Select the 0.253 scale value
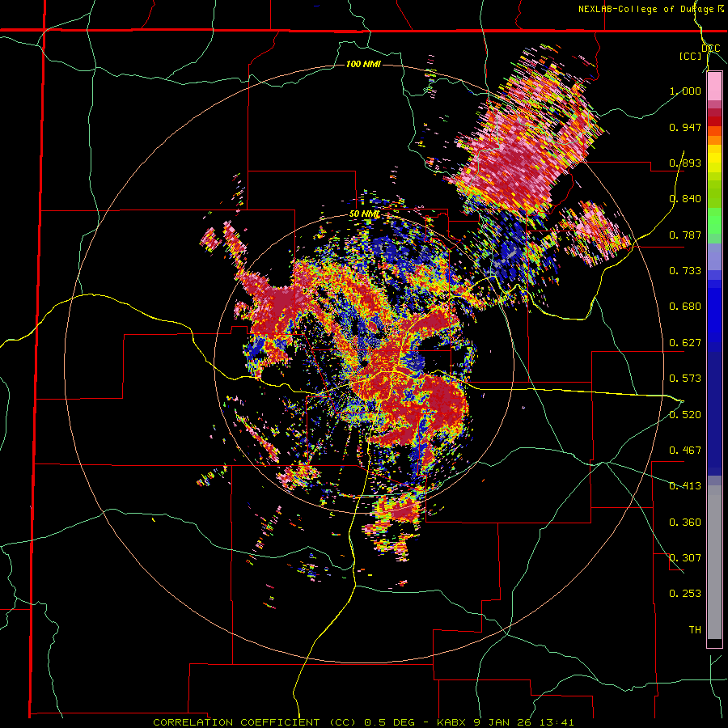 pyautogui.click(x=685, y=594)
